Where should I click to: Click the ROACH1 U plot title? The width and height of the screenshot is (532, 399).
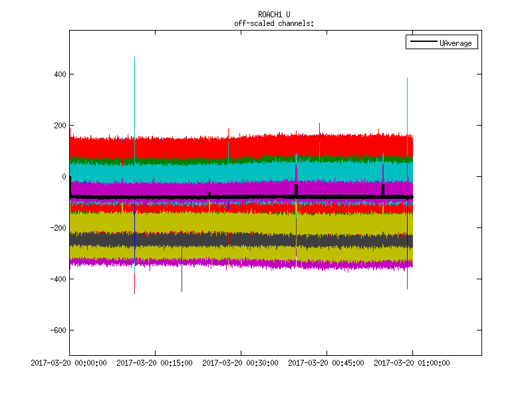click(x=274, y=14)
